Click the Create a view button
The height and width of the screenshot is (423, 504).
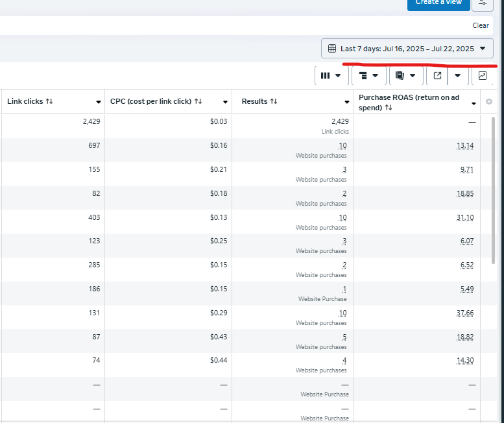click(438, 3)
